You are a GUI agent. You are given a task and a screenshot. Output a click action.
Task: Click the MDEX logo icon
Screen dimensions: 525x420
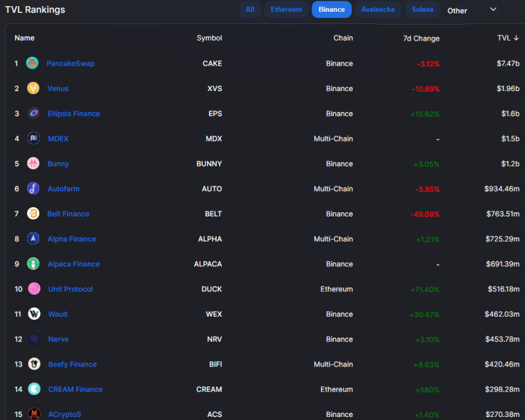click(33, 138)
